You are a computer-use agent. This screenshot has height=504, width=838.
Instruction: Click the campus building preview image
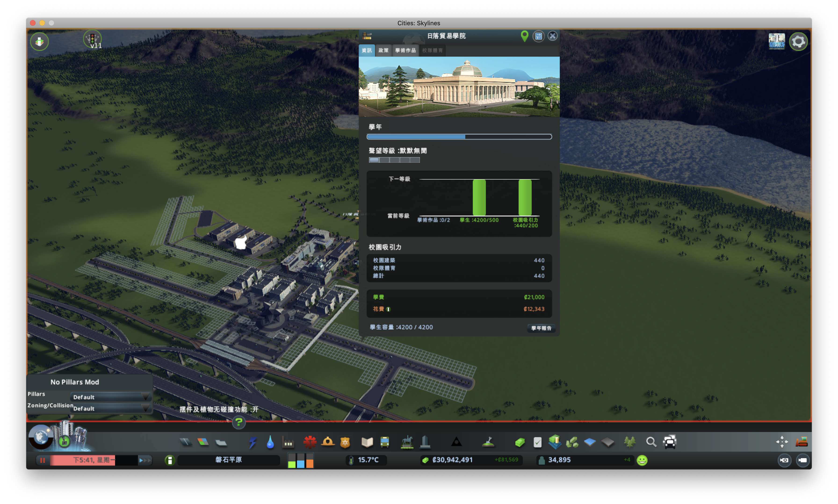tap(459, 86)
